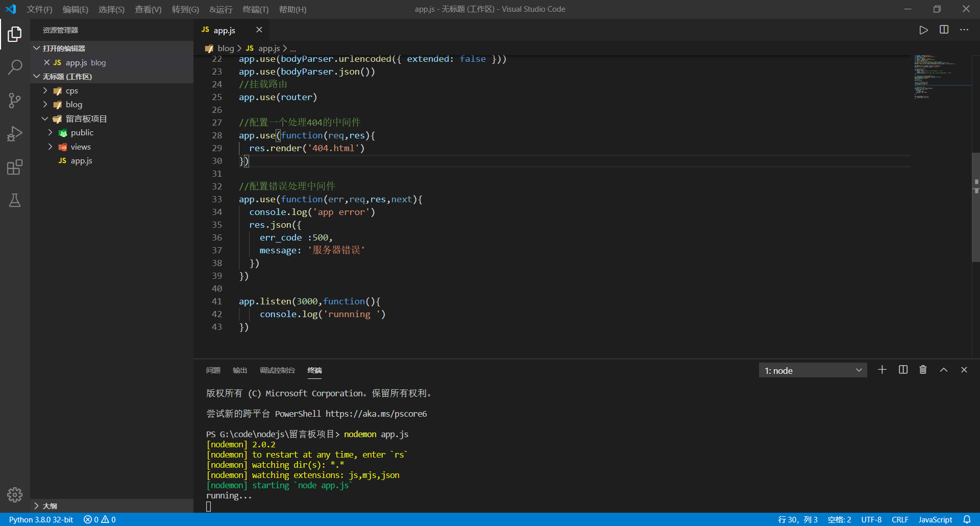This screenshot has width=980, height=526.
Task: Open the 终端(T) menu
Action: click(255, 9)
